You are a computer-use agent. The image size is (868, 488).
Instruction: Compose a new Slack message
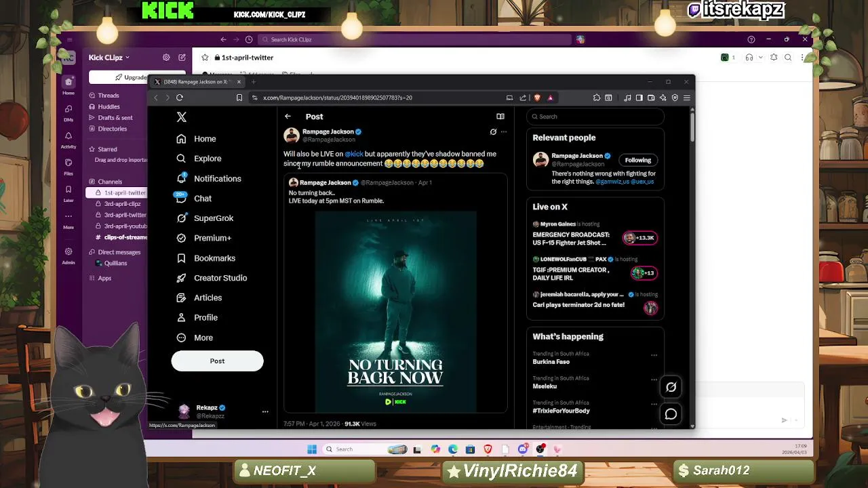tap(182, 58)
